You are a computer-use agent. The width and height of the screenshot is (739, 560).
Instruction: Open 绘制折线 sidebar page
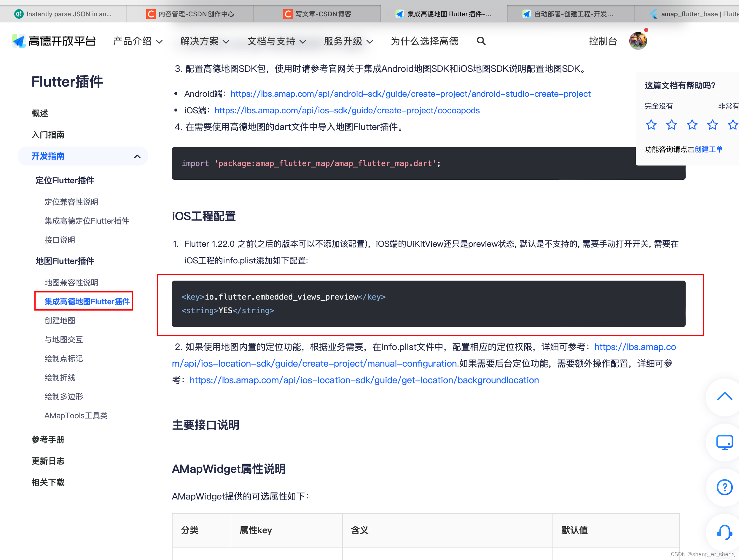60,378
